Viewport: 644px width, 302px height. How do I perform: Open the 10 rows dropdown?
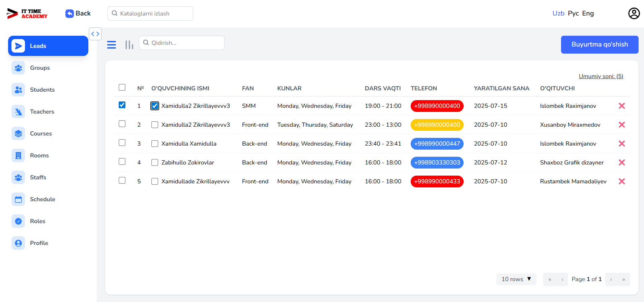pyautogui.click(x=516, y=279)
